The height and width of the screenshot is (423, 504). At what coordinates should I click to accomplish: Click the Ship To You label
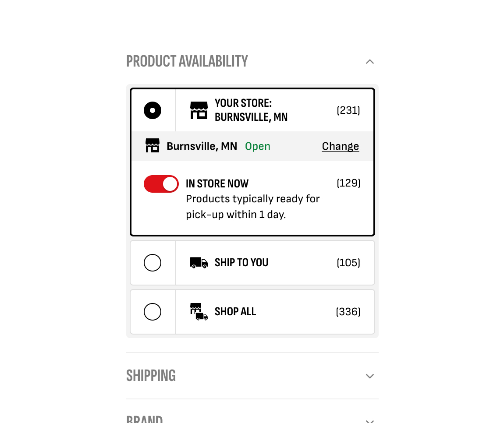(x=241, y=262)
